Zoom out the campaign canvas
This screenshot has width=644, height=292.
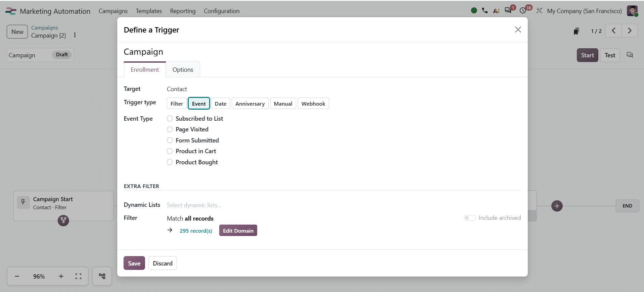(x=17, y=276)
